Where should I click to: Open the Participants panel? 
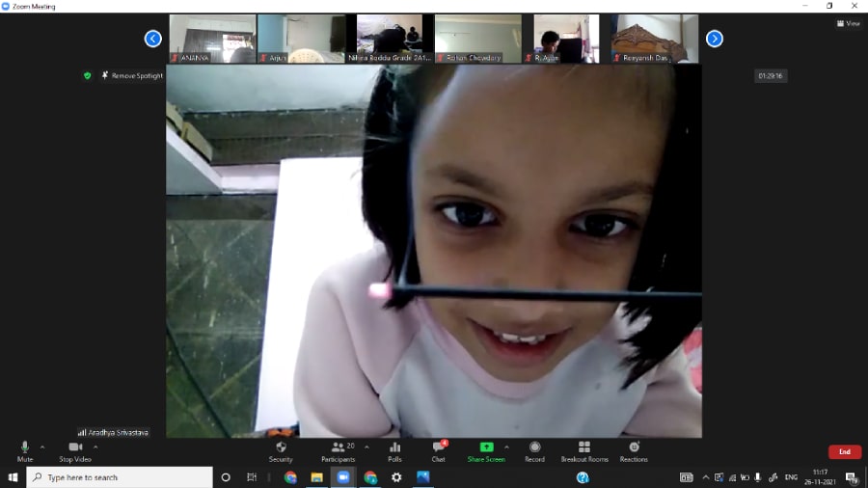[x=338, y=448]
